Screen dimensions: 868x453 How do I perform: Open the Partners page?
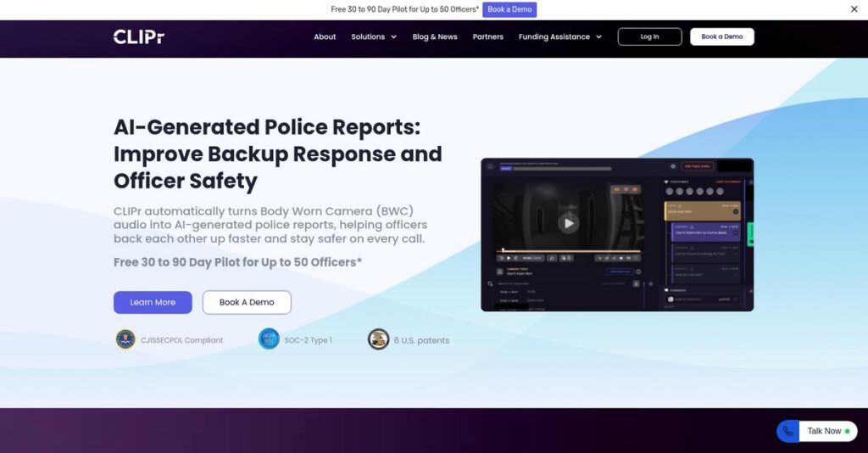(487, 36)
